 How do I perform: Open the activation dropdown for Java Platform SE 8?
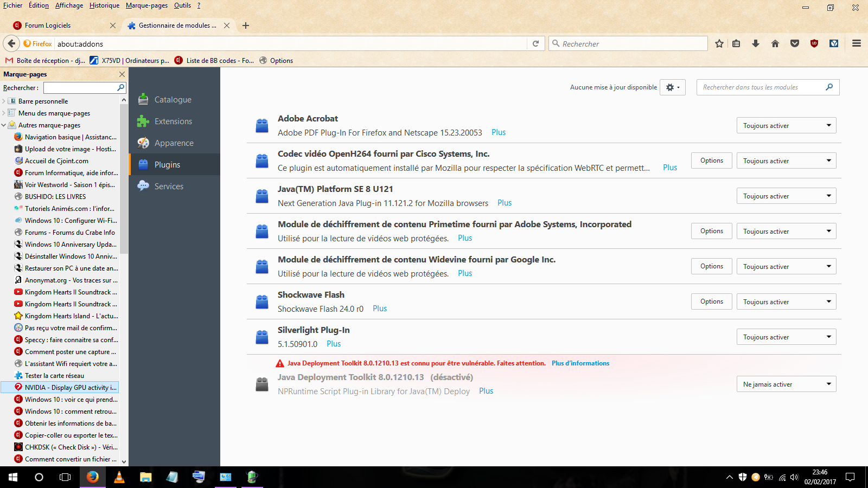pyautogui.click(x=786, y=196)
